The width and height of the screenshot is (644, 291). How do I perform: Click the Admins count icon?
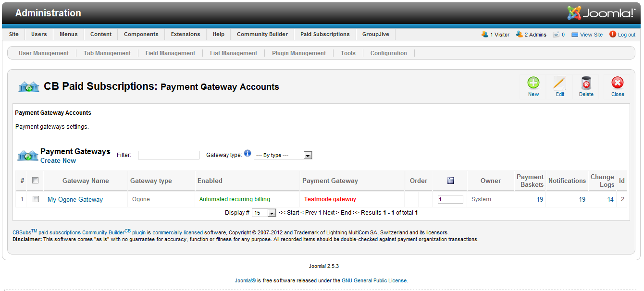[x=520, y=34]
